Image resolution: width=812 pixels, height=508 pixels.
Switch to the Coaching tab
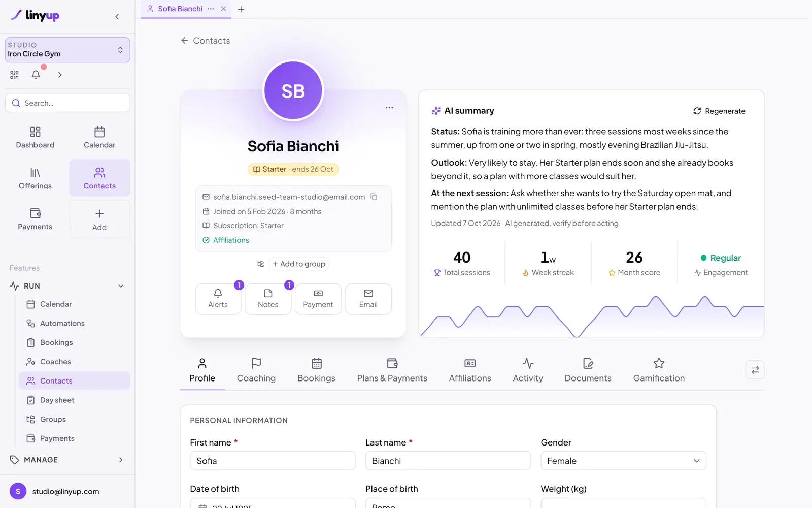click(x=256, y=370)
